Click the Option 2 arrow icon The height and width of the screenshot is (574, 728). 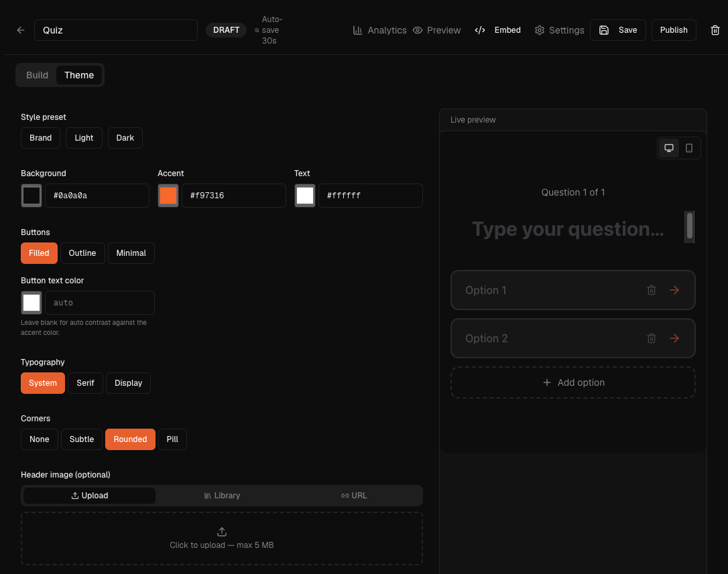point(674,338)
